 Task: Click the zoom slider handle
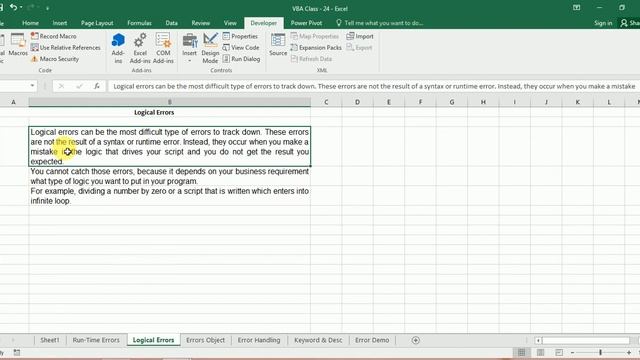coord(600,352)
